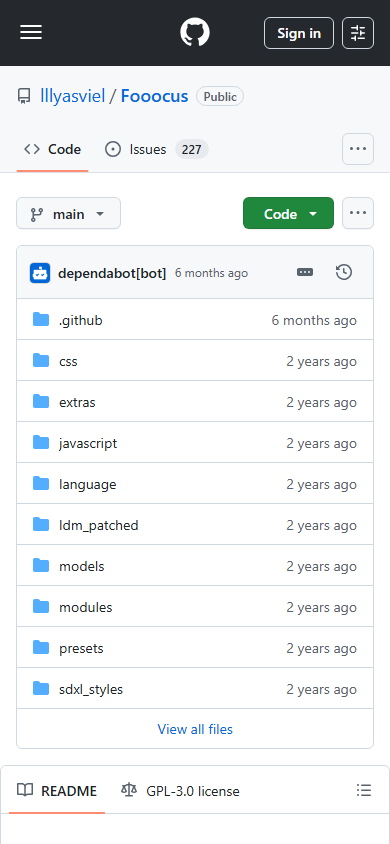Open the Fooocus repository link
The height and width of the screenshot is (844, 390).
click(x=154, y=96)
